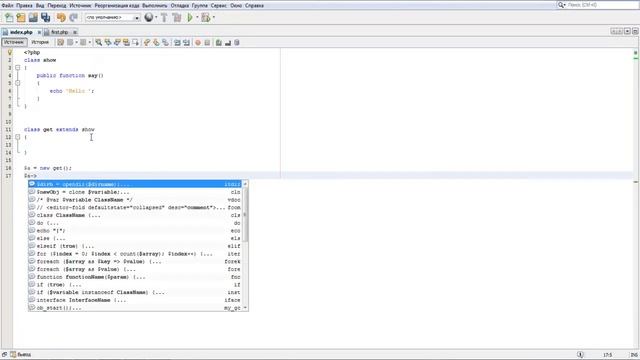The image size is (640, 360).
Task: Click the Вывод output window button
Action: pyautogui.click(x=21, y=354)
